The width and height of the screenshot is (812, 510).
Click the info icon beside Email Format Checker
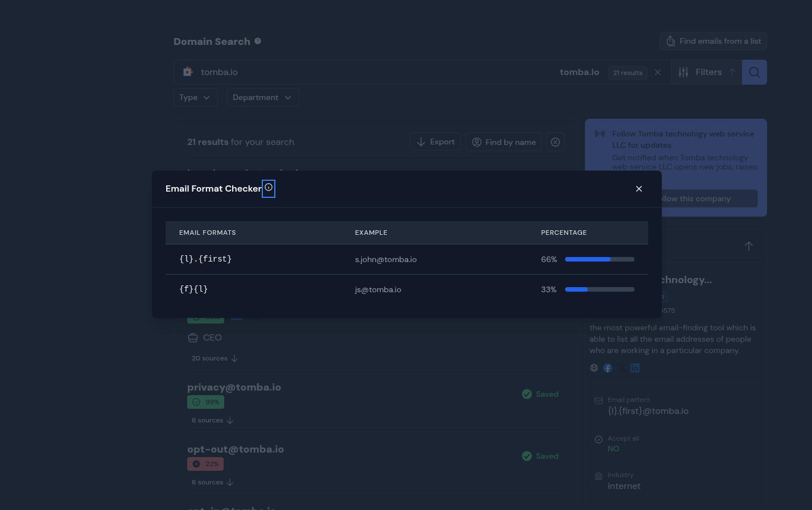[269, 188]
